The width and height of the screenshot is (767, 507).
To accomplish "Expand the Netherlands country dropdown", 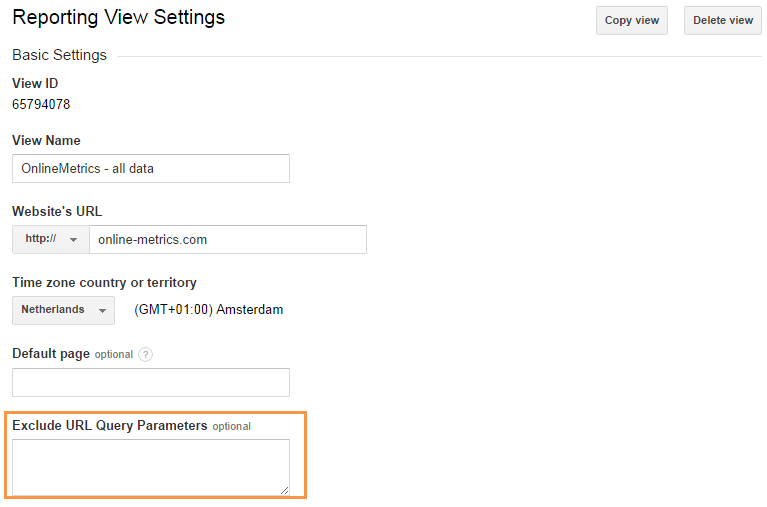I will [x=63, y=310].
